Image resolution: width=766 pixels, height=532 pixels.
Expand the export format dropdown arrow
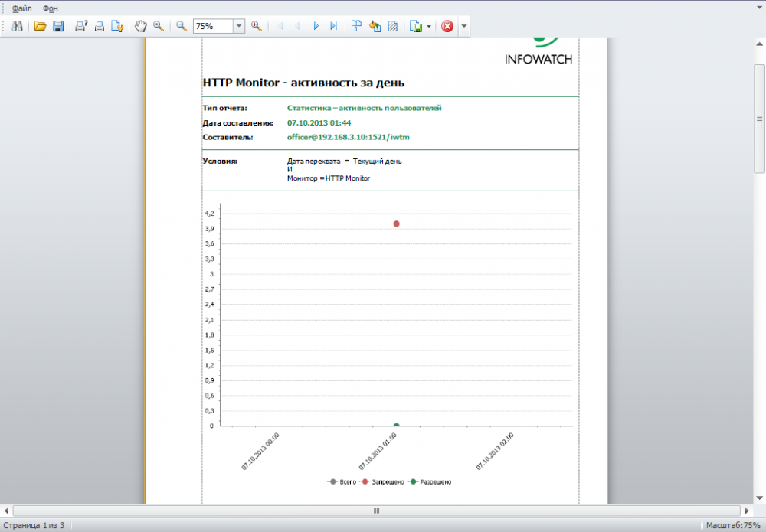point(429,26)
